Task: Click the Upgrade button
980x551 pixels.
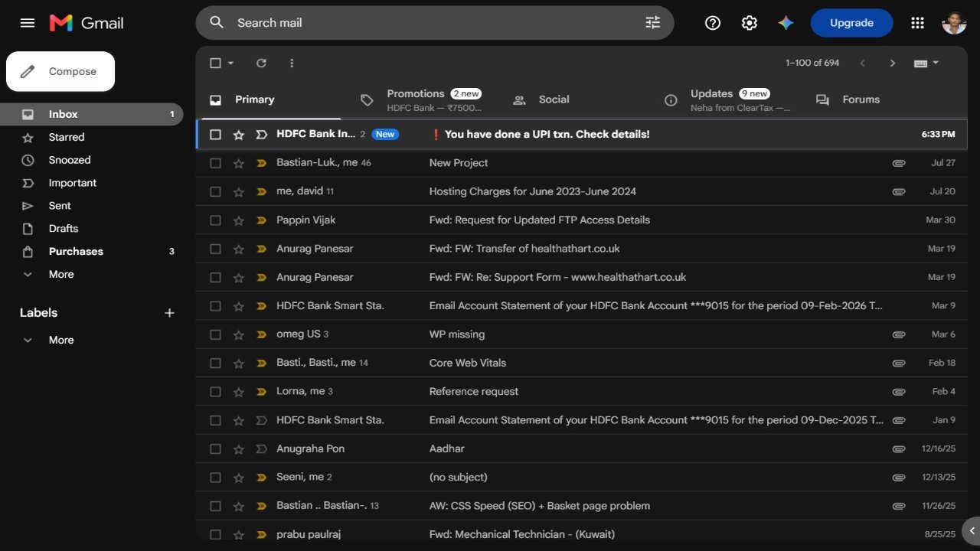Action: [x=851, y=23]
